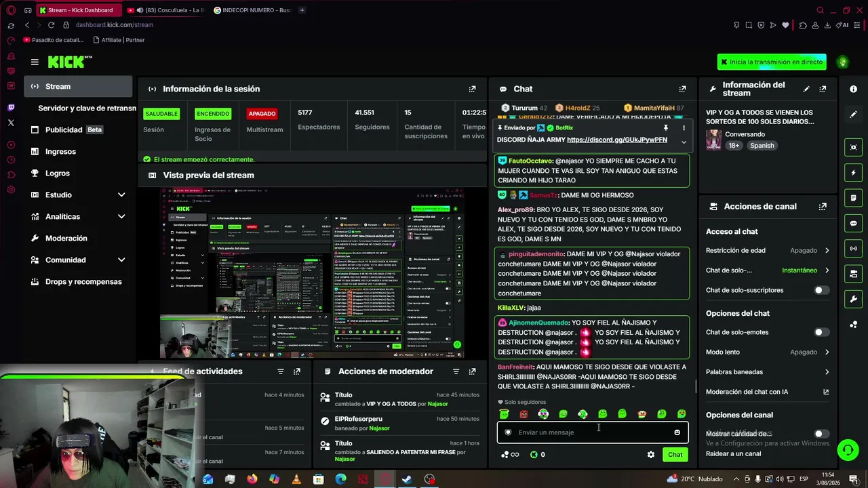Open filter options for Feed de actividades
Screen dimensions: 868x488
[280, 371]
